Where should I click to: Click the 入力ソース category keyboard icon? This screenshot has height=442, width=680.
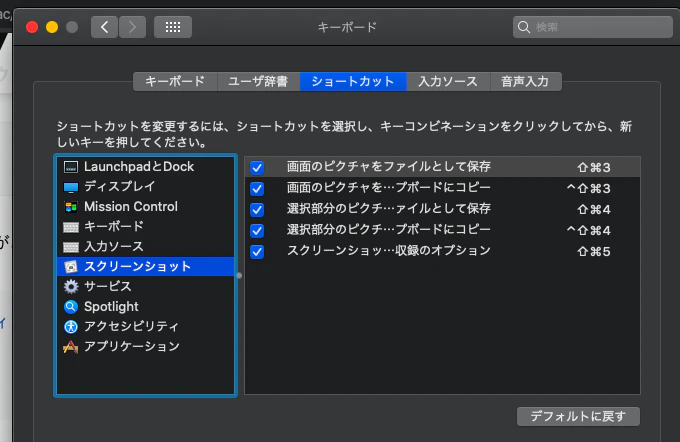coord(71,247)
